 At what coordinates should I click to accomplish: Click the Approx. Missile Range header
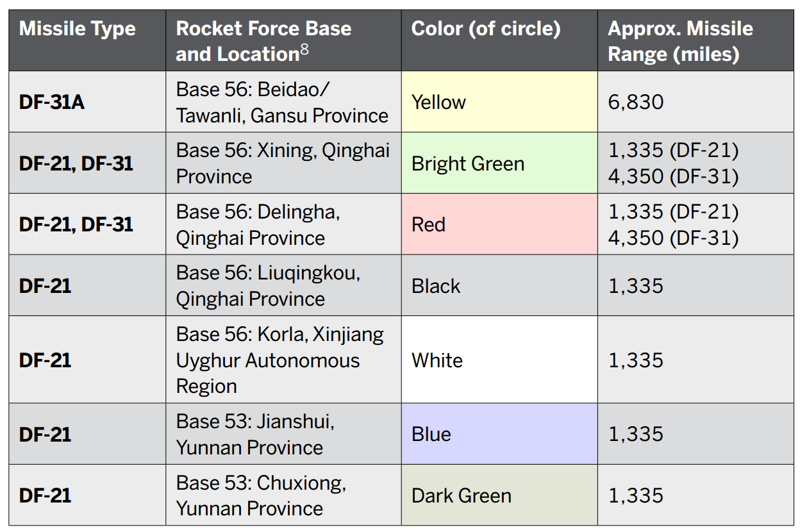[680, 41]
